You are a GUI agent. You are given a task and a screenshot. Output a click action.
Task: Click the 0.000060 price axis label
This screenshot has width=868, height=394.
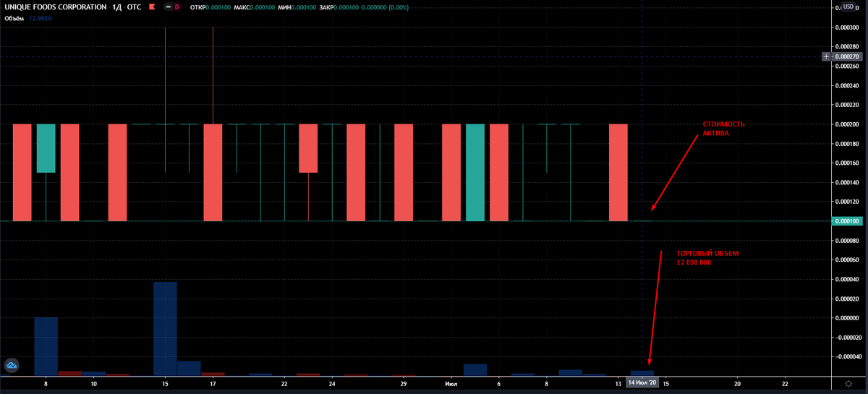pos(847,260)
